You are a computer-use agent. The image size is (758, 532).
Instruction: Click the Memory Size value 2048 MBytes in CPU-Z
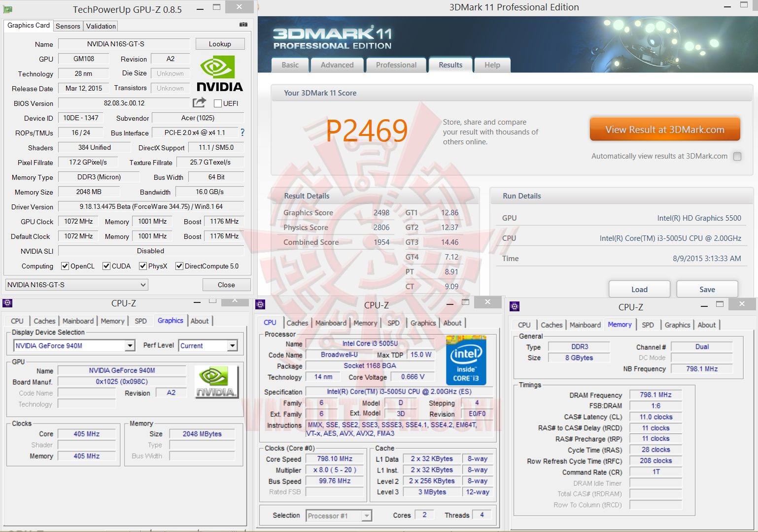pyautogui.click(x=202, y=434)
